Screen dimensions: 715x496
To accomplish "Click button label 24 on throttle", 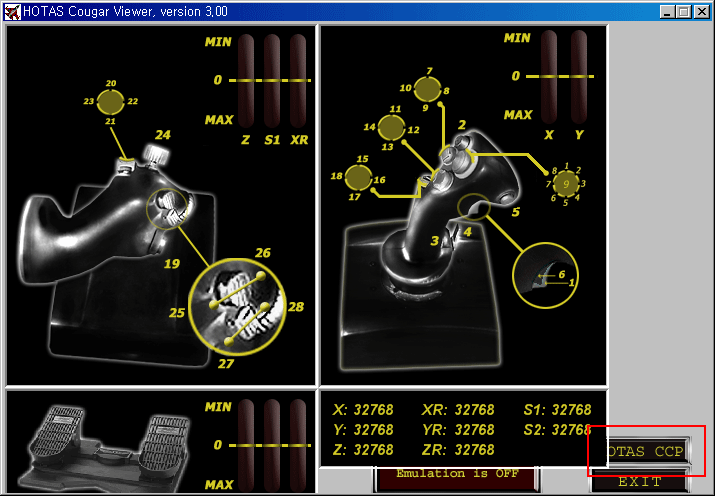I will [163, 135].
